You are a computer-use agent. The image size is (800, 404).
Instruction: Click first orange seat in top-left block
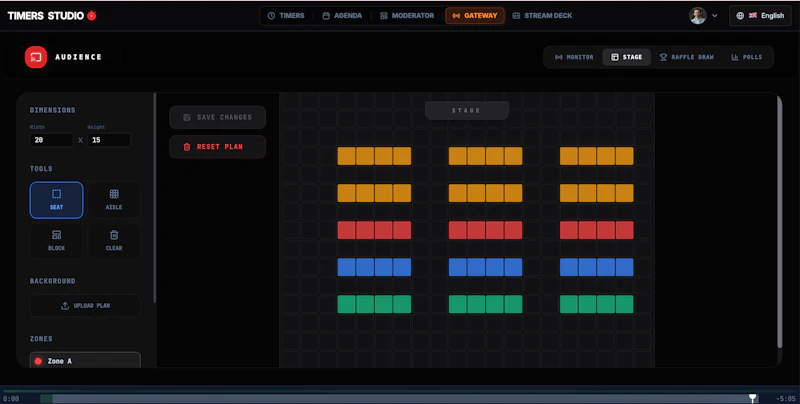pos(346,156)
